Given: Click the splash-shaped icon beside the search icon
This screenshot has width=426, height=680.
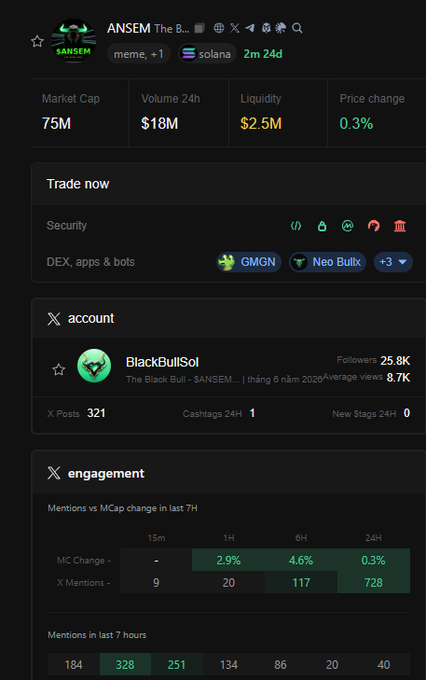Looking at the screenshot, I should point(281,28).
